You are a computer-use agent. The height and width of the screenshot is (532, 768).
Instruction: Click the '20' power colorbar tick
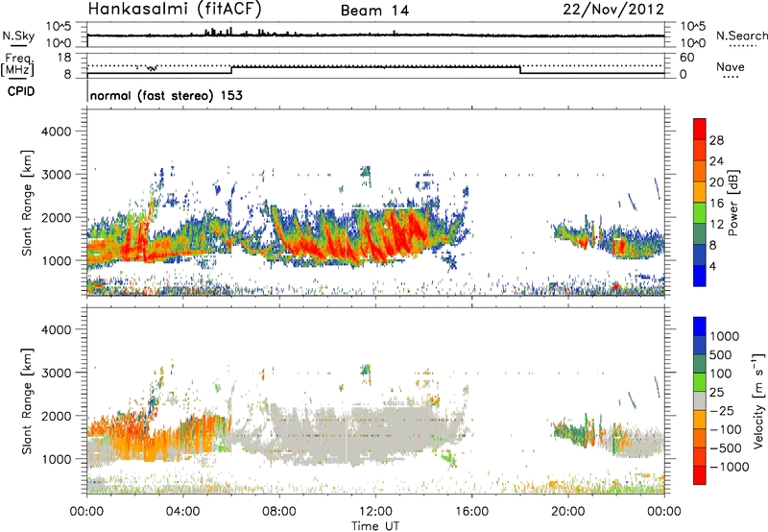coord(716,182)
